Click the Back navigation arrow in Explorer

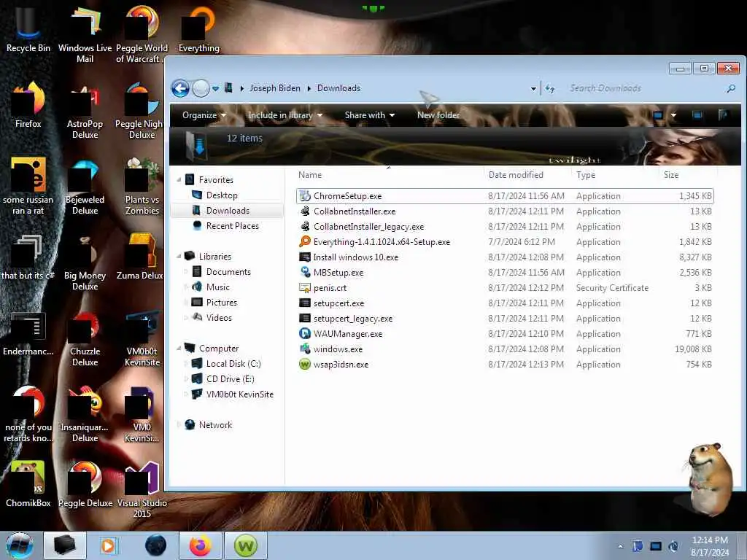[x=180, y=88]
